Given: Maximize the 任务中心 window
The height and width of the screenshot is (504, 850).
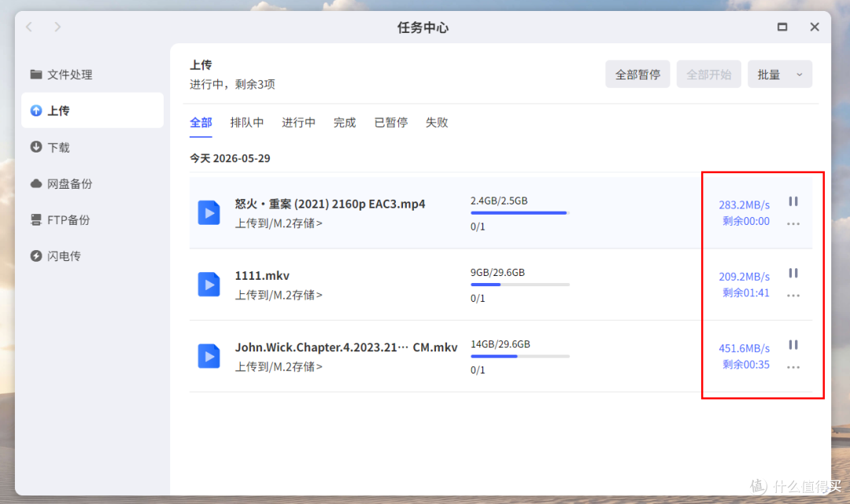Looking at the screenshot, I should point(782,27).
